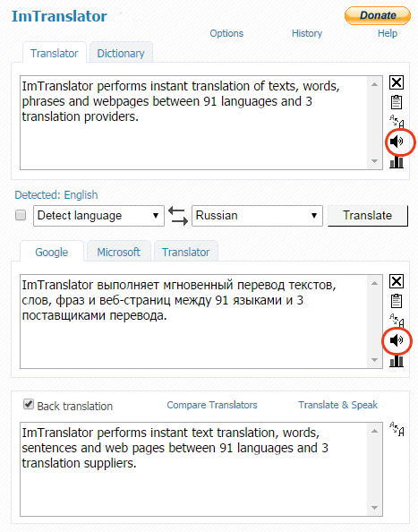This screenshot has width=418, height=532.
Task: Click scroll-up arrow of back translation box
Action: coord(375,431)
